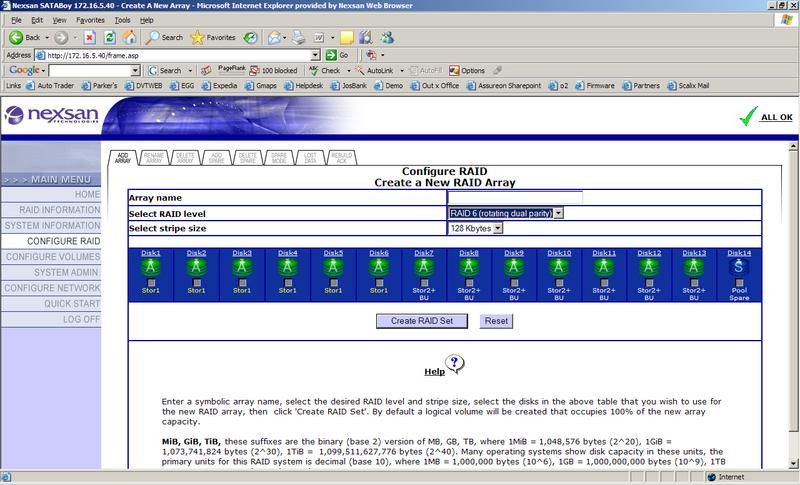Open the Back button history arrow
Screen dimensions: 800x485
click(46, 37)
